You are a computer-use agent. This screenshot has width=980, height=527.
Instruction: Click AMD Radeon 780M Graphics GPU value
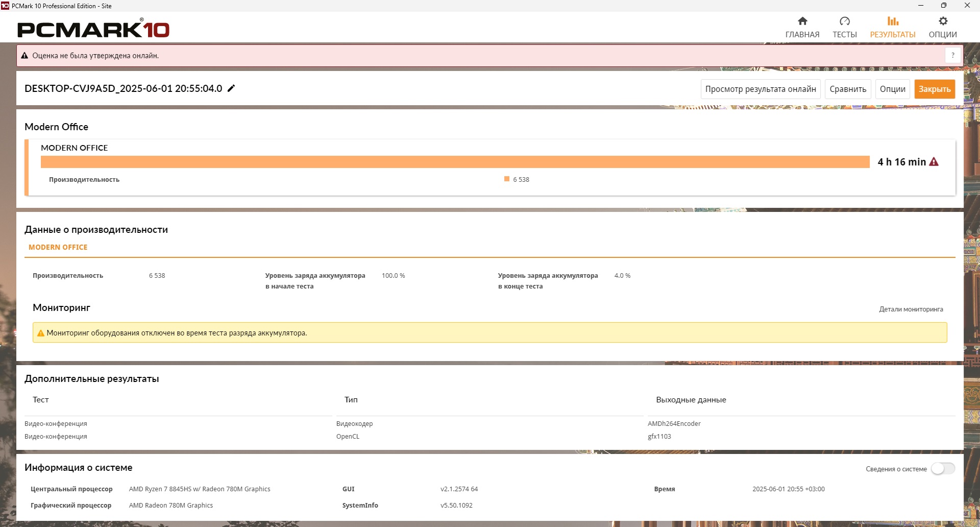coord(171,505)
